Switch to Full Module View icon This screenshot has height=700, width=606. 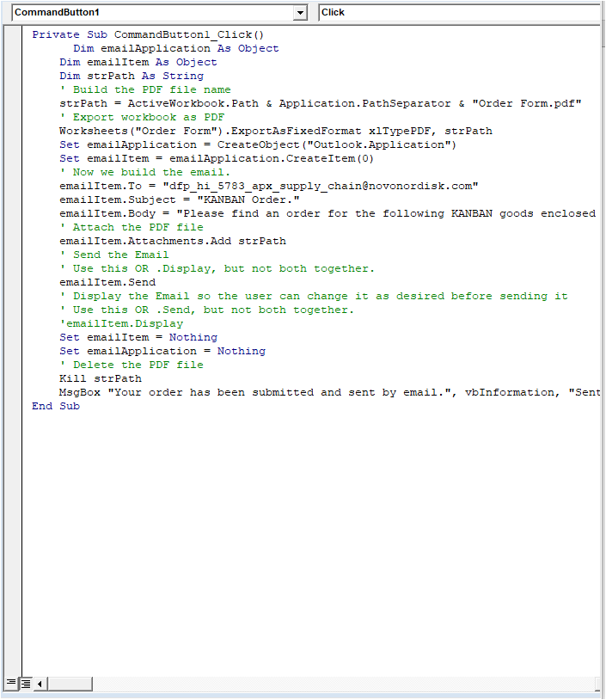pos(26,683)
